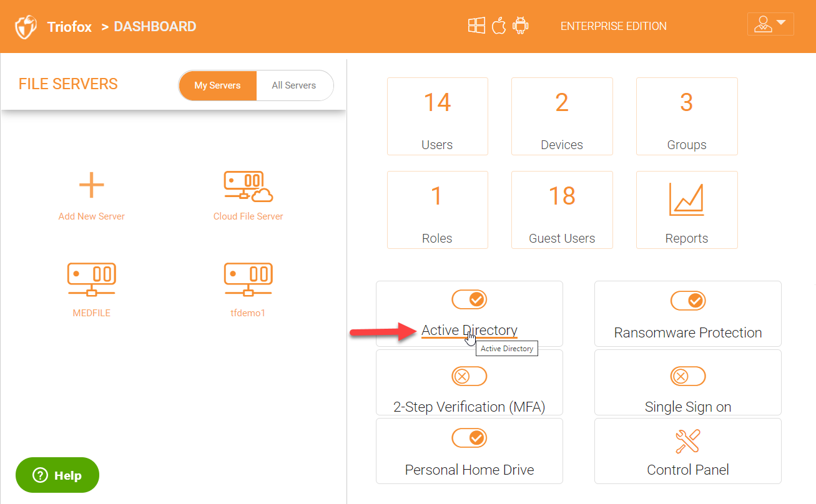Click the ENTERPRISE EDITION text
Image resolution: width=816 pixels, height=504 pixels.
pos(614,26)
